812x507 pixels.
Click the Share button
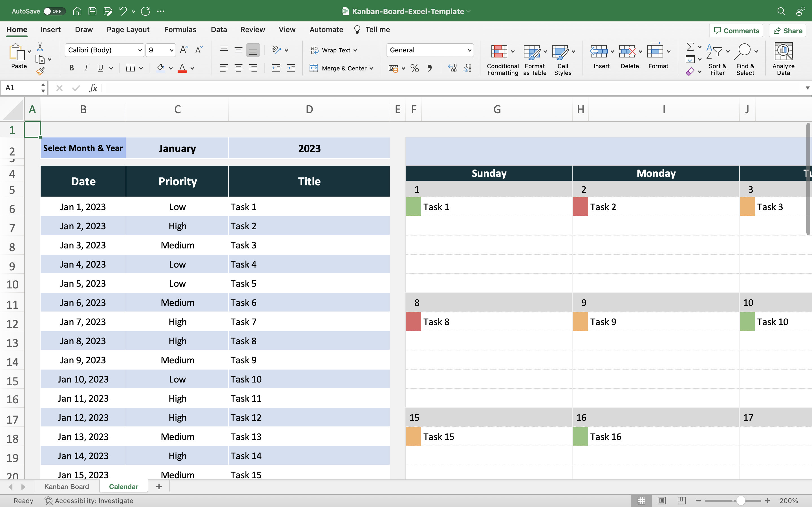787,30
